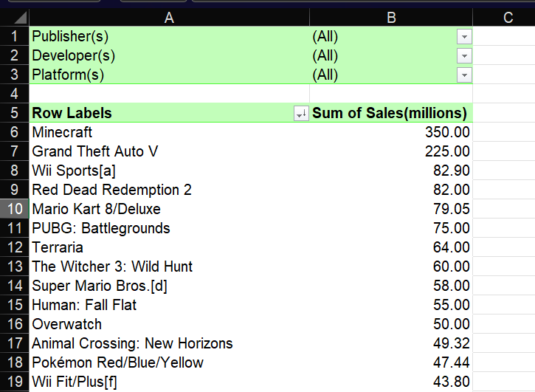Open the Platform(s) filter dropdown
This screenshot has height=392, width=535.
pyautogui.click(x=464, y=75)
